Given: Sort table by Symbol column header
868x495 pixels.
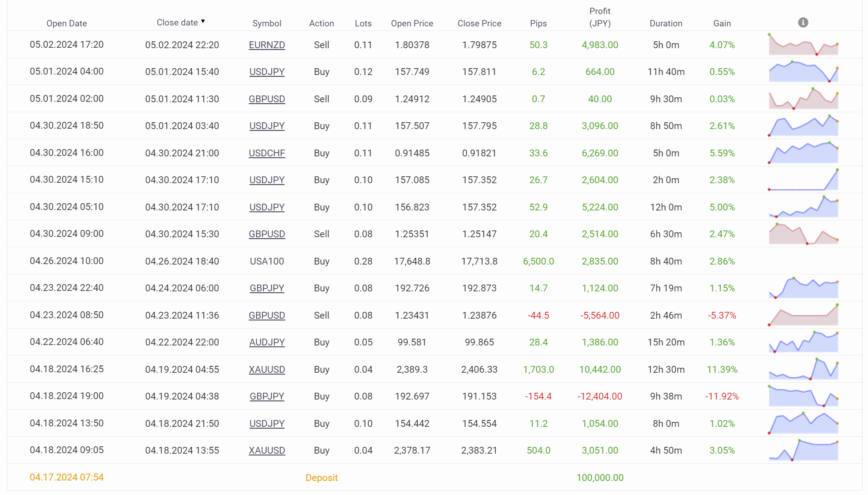Looking at the screenshot, I should pos(267,23).
